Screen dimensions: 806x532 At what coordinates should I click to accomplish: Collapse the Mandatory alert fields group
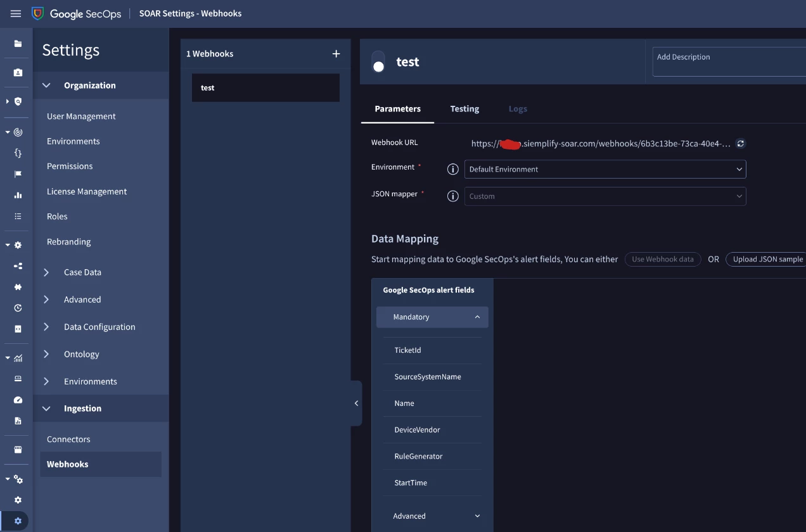432,317
